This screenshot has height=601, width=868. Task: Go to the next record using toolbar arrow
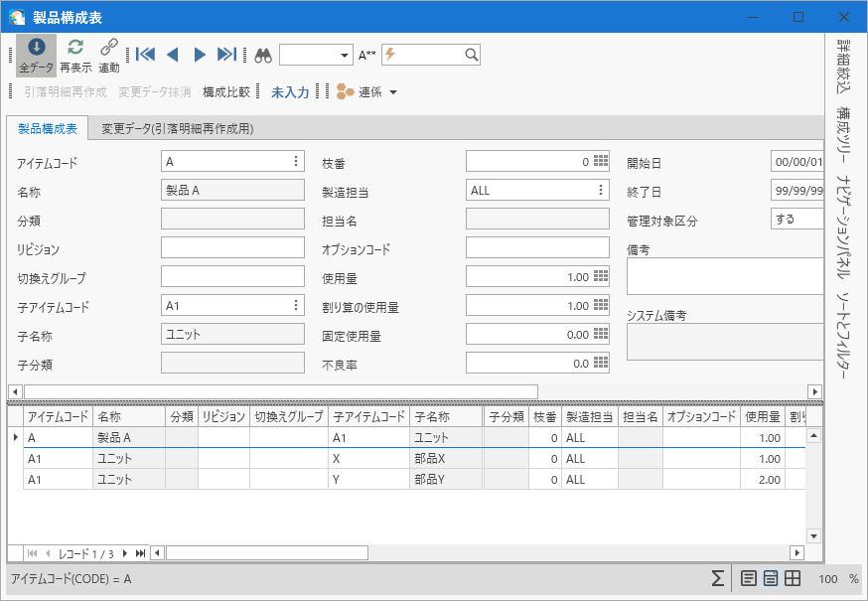(200, 55)
